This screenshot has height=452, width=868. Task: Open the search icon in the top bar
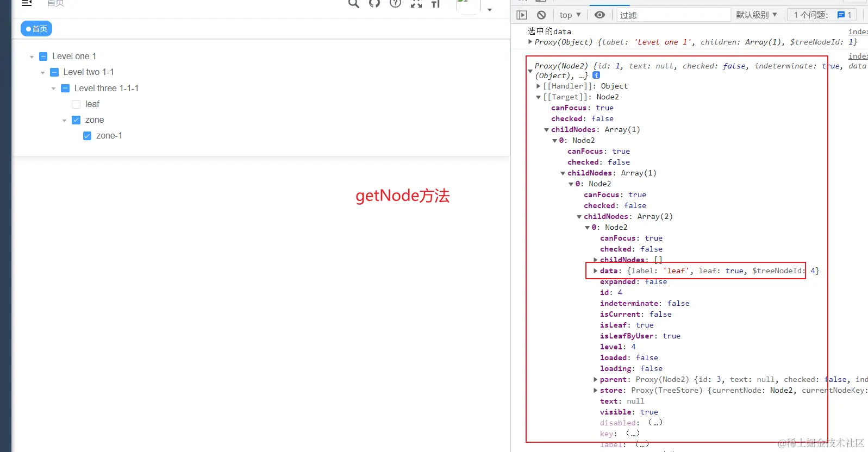coord(354,3)
